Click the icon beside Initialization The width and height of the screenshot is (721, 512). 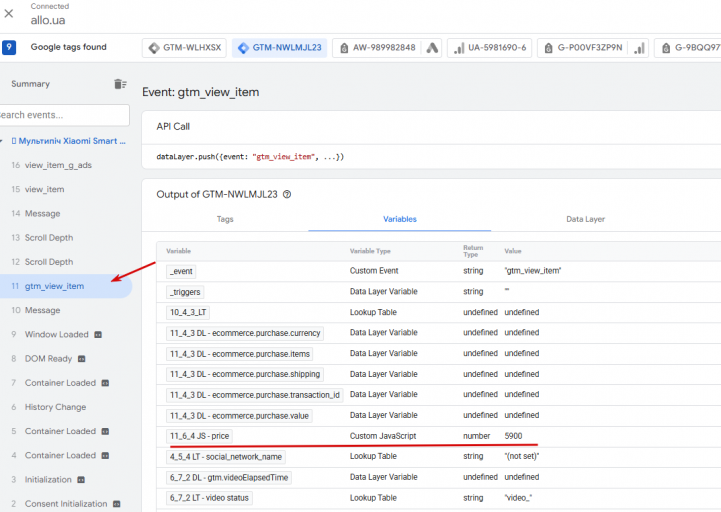[x=81, y=479]
